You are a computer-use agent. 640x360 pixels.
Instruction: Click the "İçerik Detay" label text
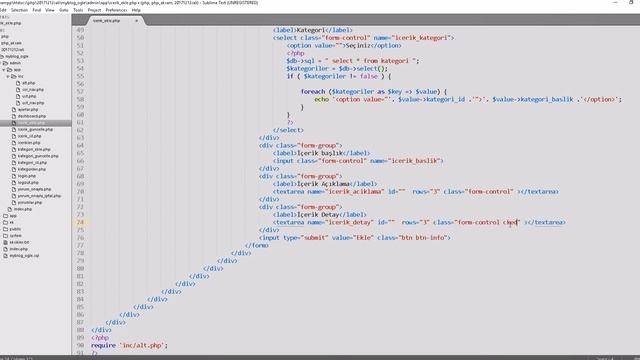[318, 215]
